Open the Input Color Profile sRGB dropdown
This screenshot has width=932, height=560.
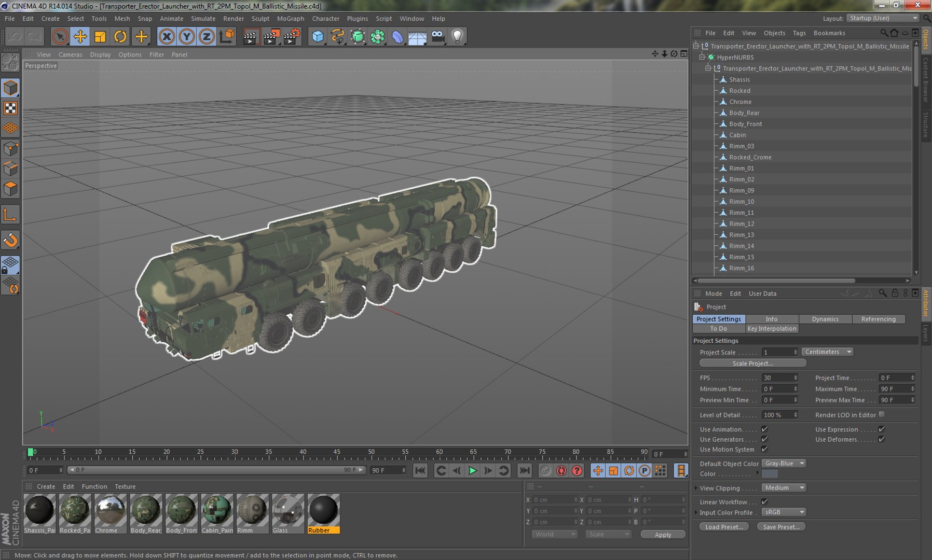(784, 512)
